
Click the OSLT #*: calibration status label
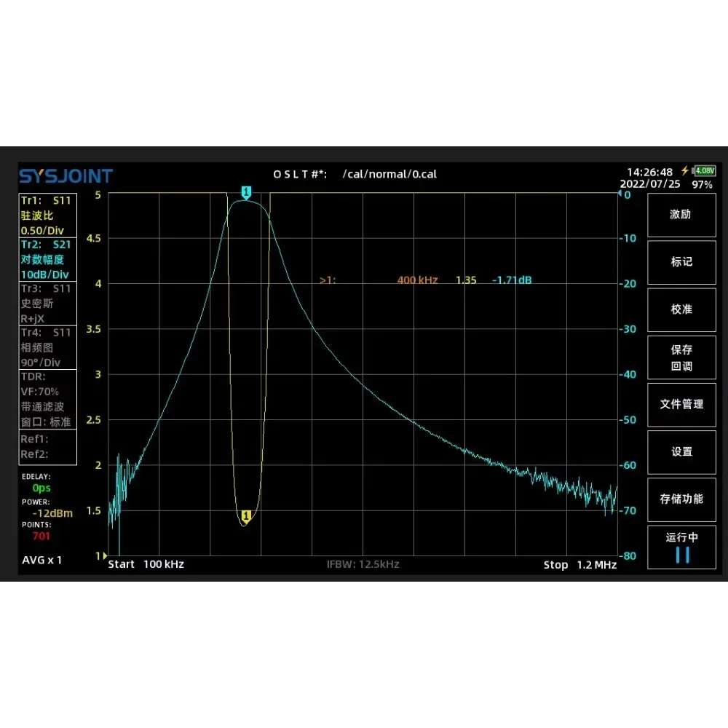(x=299, y=174)
